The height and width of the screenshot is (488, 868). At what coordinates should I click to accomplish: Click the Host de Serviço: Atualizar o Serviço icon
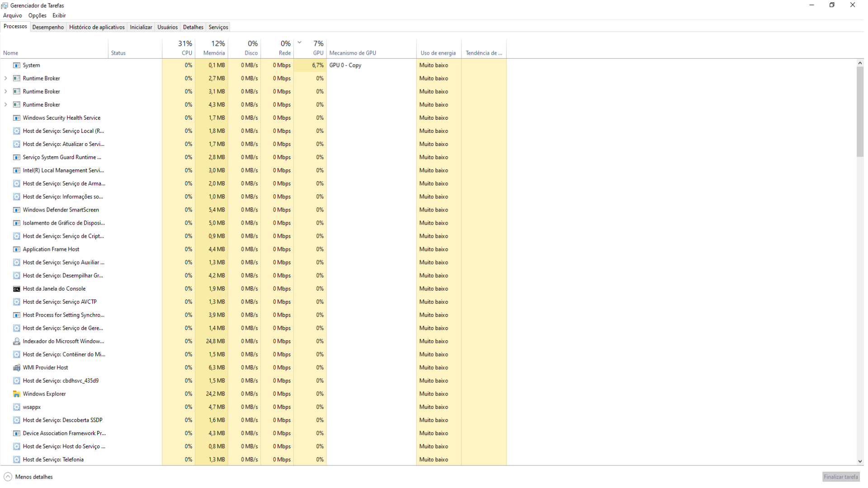pyautogui.click(x=17, y=144)
